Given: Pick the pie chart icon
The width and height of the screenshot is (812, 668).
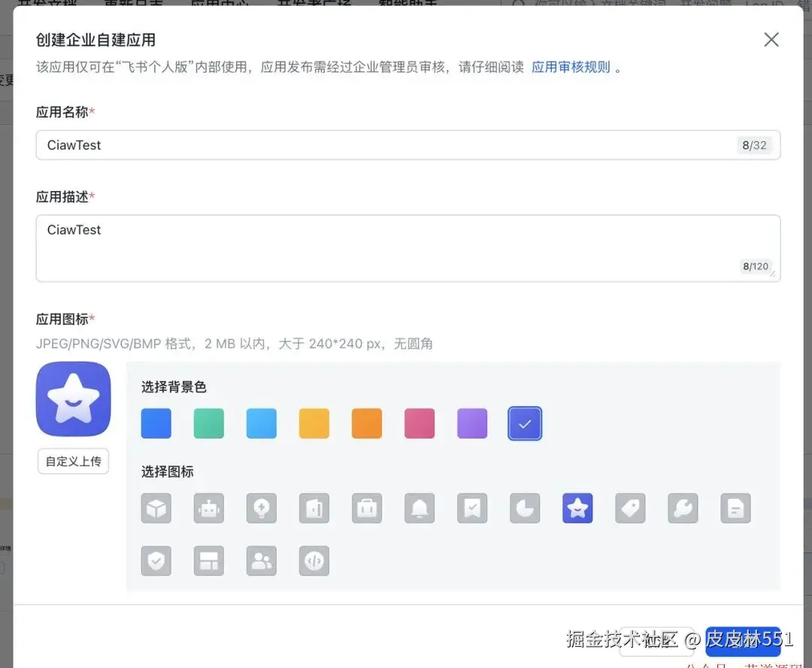Looking at the screenshot, I should tap(525, 508).
